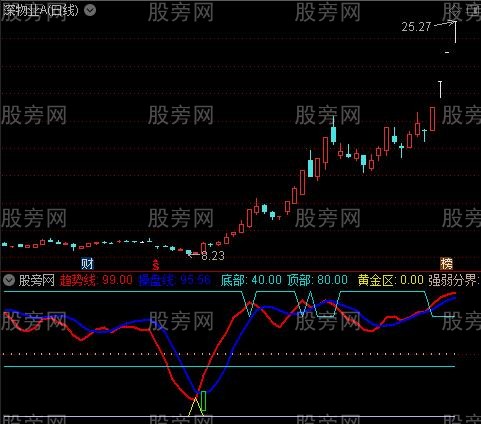Click the 趋势线: 99.00 readout
481x424 pixels.
(96, 280)
